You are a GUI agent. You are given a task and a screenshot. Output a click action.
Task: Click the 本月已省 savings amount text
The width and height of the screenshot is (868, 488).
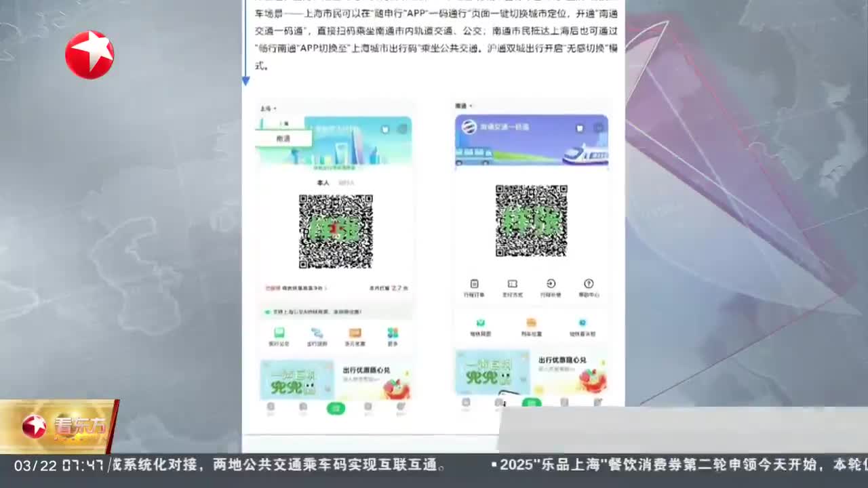pyautogui.click(x=389, y=288)
